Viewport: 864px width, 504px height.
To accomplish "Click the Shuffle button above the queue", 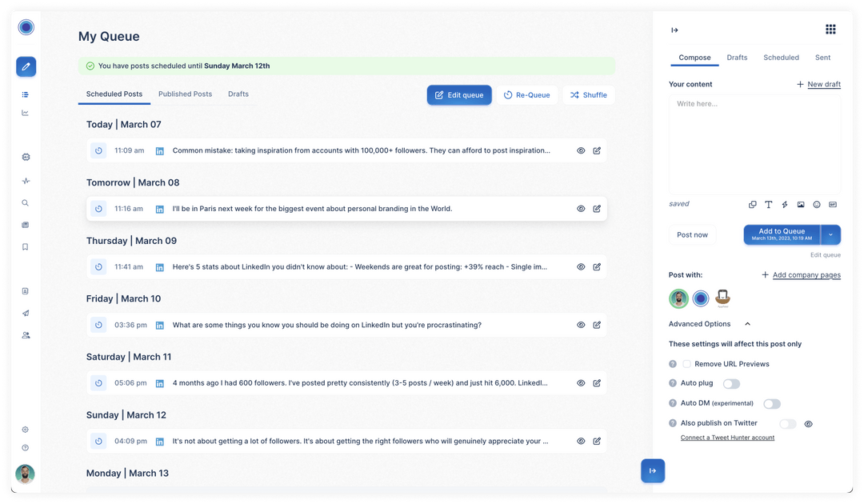I will pyautogui.click(x=588, y=94).
